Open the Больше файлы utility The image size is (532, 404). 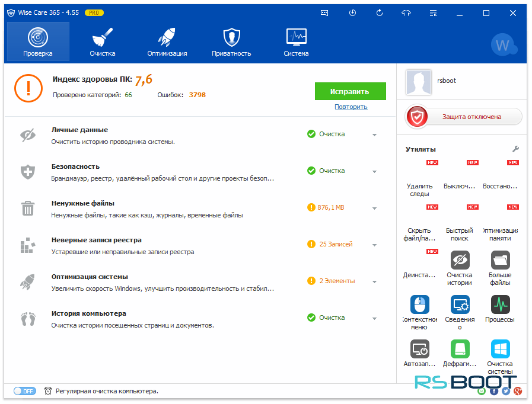pos(500,268)
